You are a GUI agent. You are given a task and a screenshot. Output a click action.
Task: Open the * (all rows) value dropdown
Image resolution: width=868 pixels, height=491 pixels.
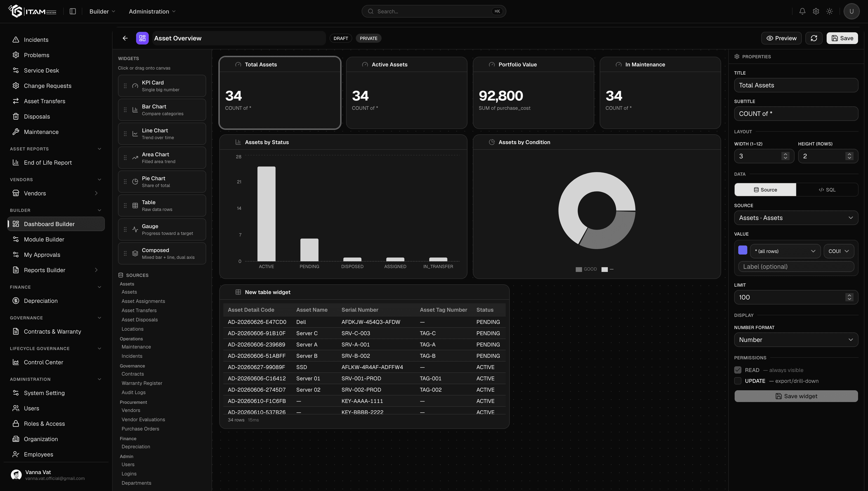(785, 251)
